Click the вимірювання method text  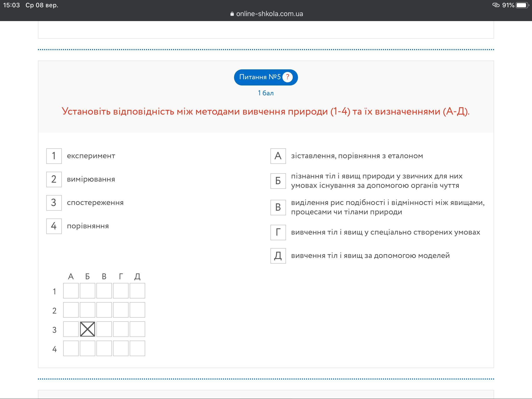[x=91, y=179]
